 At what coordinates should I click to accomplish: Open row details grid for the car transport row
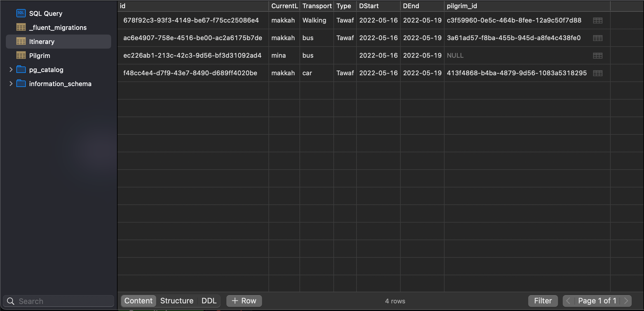[x=598, y=73]
